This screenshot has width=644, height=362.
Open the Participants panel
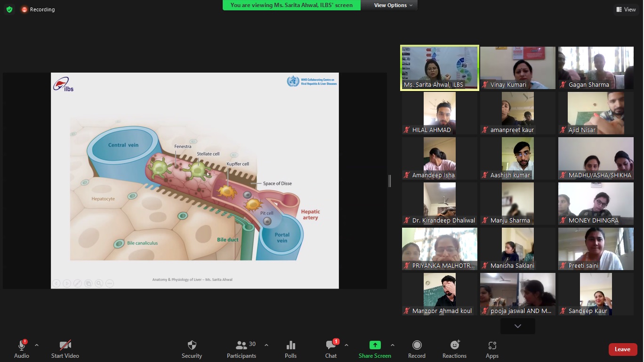[x=241, y=349]
